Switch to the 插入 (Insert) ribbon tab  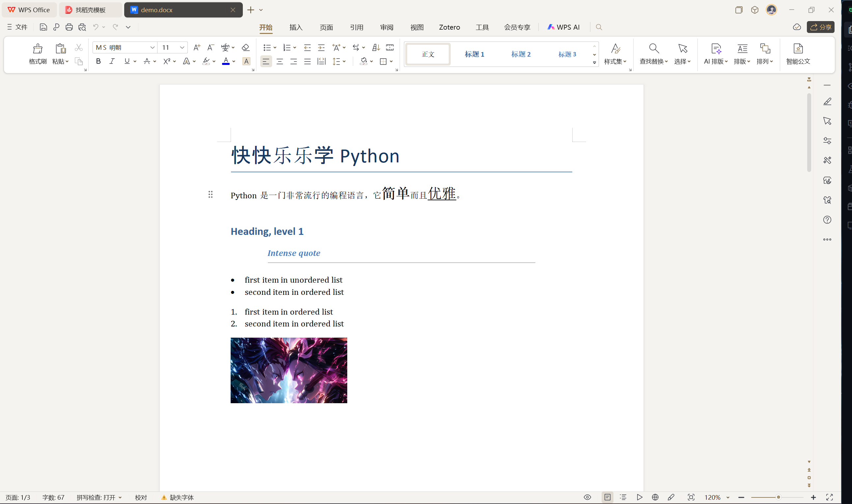coord(296,27)
